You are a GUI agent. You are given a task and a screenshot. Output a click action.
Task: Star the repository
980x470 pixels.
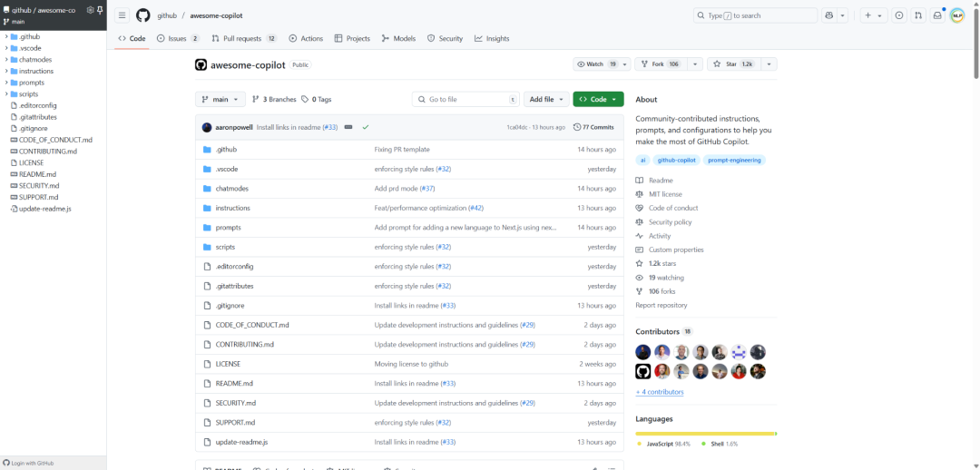[733, 64]
